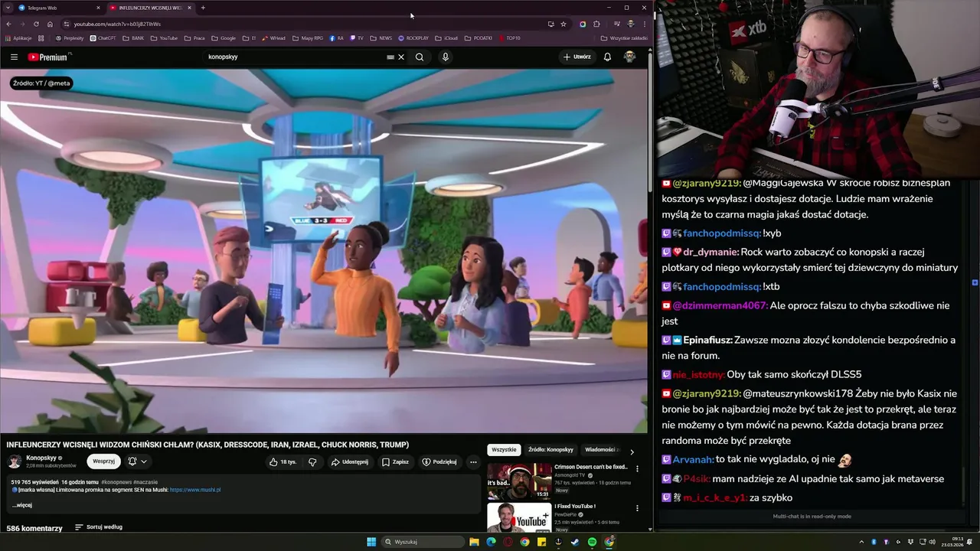This screenshot has width=980, height=551.
Task: Open Steam from the taskbar
Action: (x=575, y=542)
